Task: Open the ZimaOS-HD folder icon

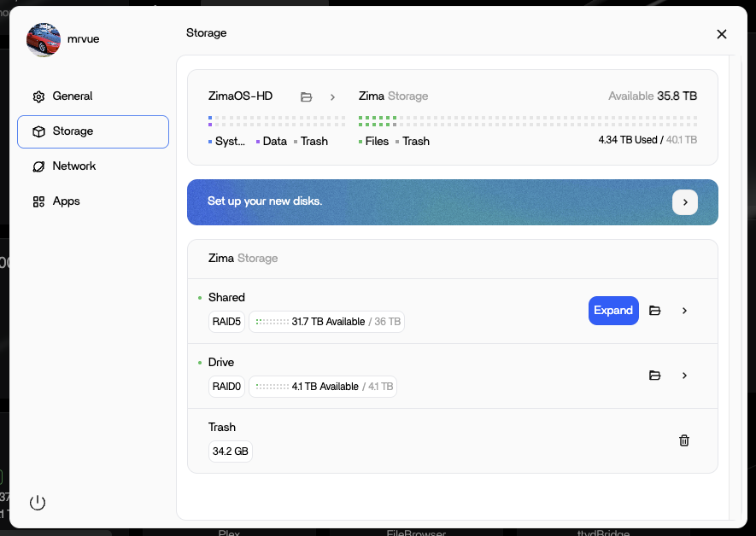Action: (307, 96)
